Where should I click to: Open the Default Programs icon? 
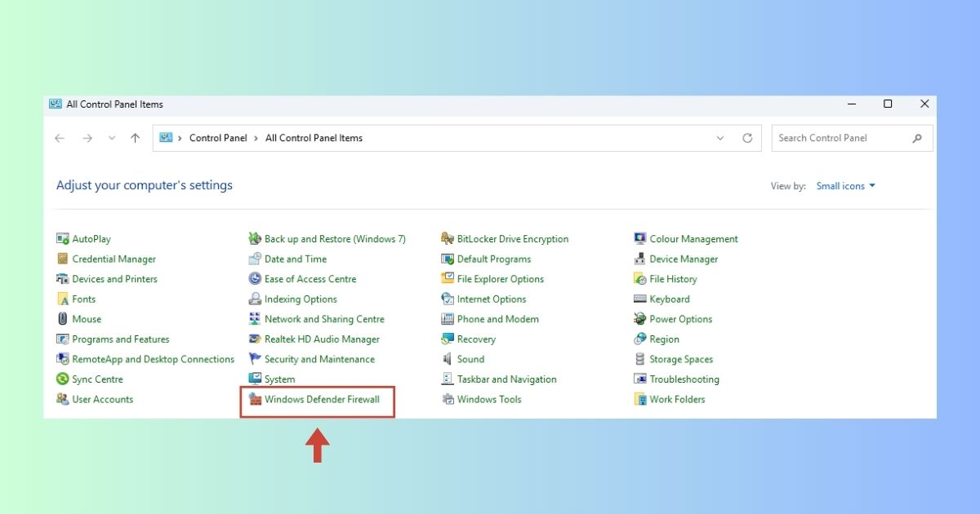pyautogui.click(x=448, y=259)
